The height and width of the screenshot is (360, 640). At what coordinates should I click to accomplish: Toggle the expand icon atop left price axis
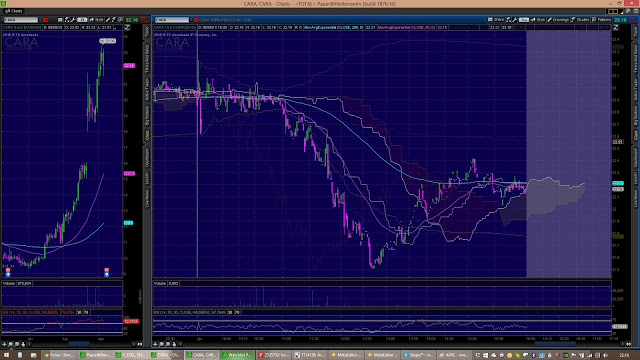(x=127, y=27)
